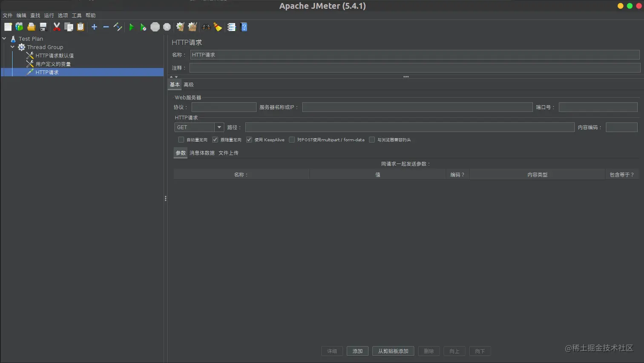Click the Shutdown test toolbar icon
644x363 pixels.
tap(167, 27)
